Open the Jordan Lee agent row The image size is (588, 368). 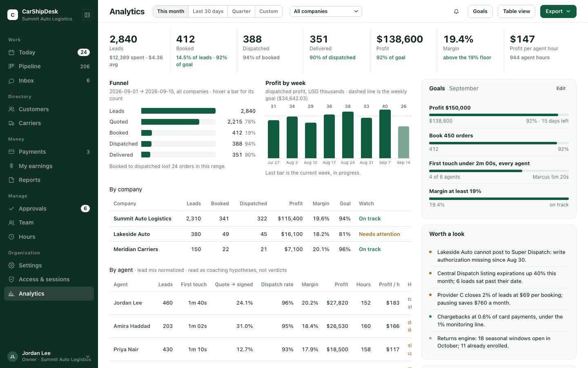pos(261,303)
